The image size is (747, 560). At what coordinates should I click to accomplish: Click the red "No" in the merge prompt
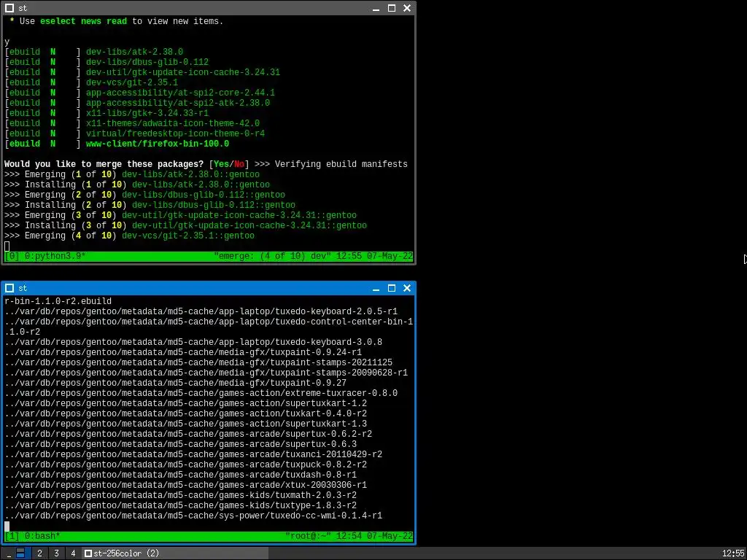pyautogui.click(x=239, y=164)
